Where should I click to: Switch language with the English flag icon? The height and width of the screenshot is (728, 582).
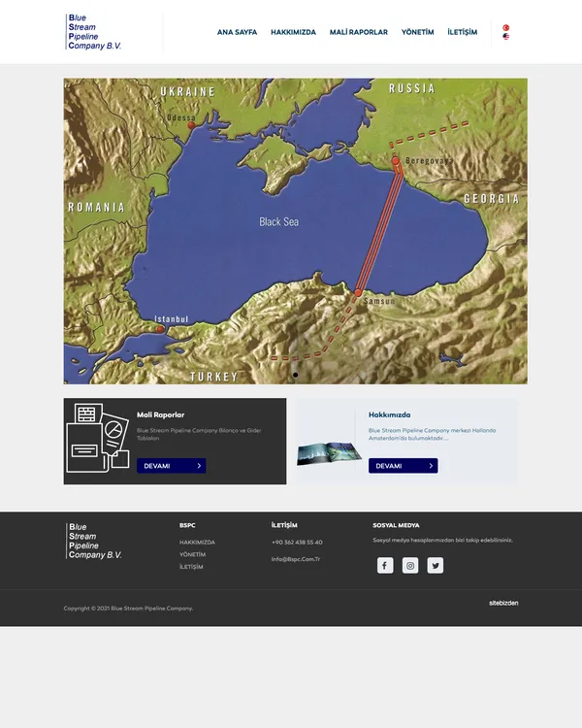tap(506, 36)
